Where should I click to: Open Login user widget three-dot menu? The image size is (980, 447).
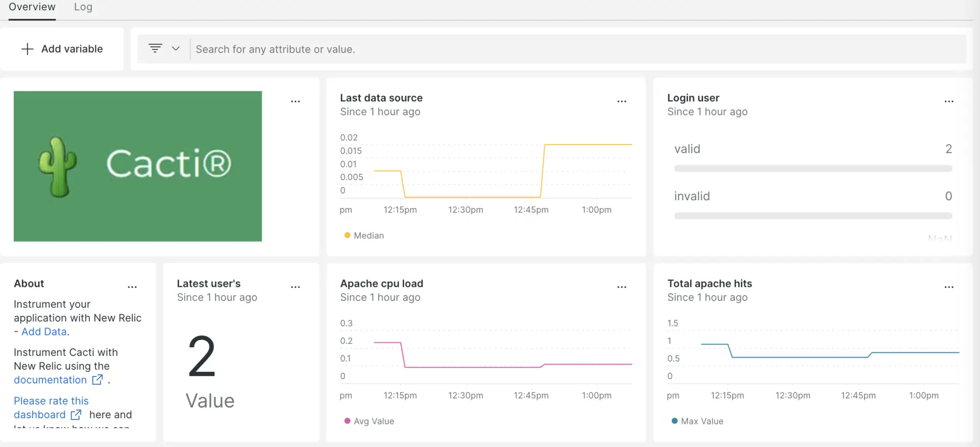pos(948,102)
